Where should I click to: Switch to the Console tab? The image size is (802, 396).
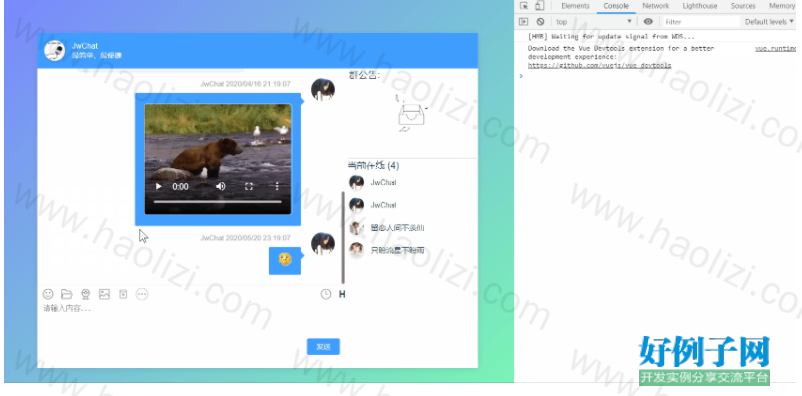[616, 6]
